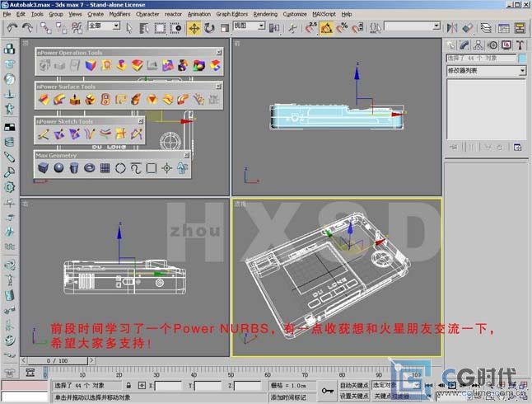Toggle the 2.5D Snaps button
532x404 pixels.
310,28
